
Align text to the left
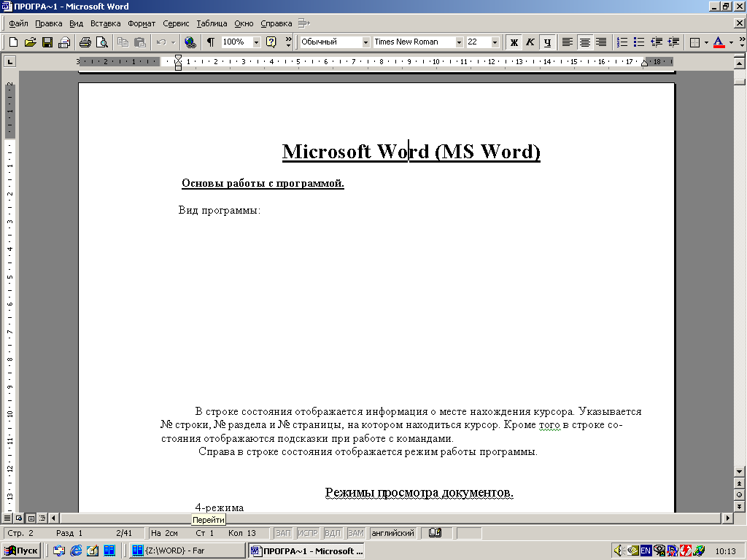pos(567,42)
